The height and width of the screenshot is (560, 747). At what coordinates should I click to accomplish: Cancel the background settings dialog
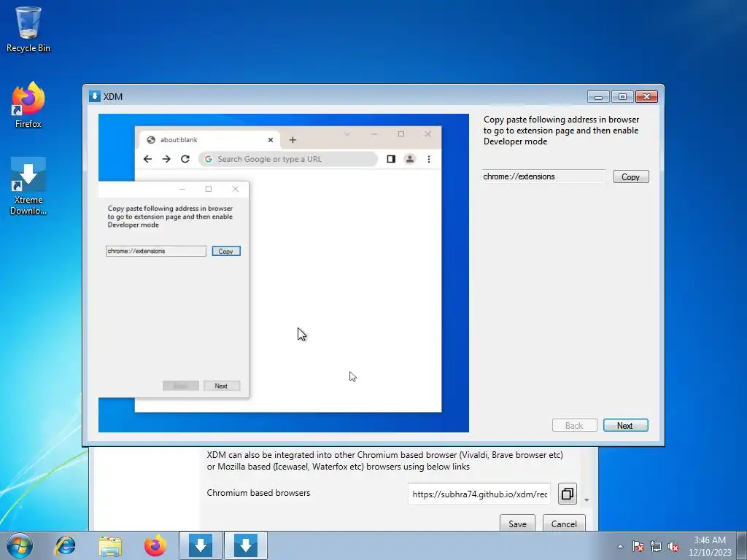coord(564,524)
